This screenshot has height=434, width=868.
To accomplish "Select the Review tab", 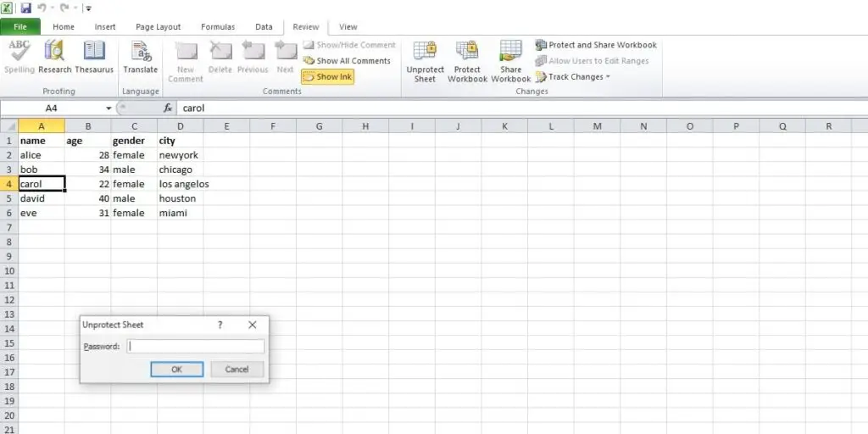I will (x=305, y=26).
